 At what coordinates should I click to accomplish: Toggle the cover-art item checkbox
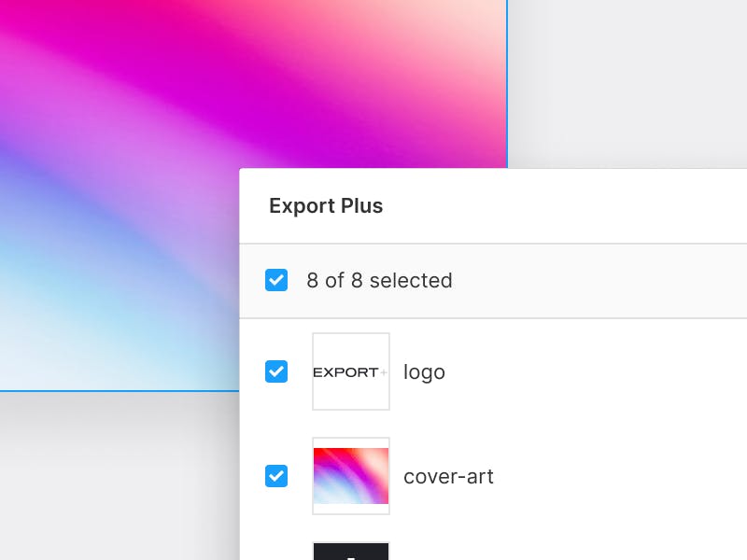pyautogui.click(x=276, y=476)
